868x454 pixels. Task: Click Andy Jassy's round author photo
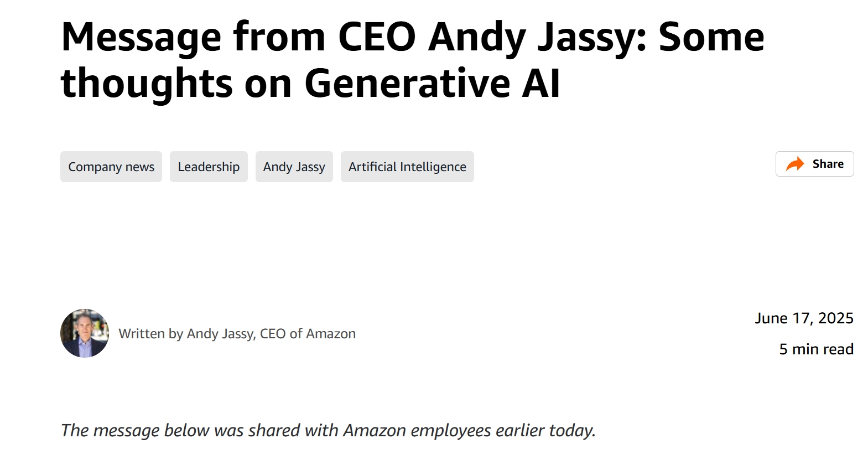(x=85, y=333)
